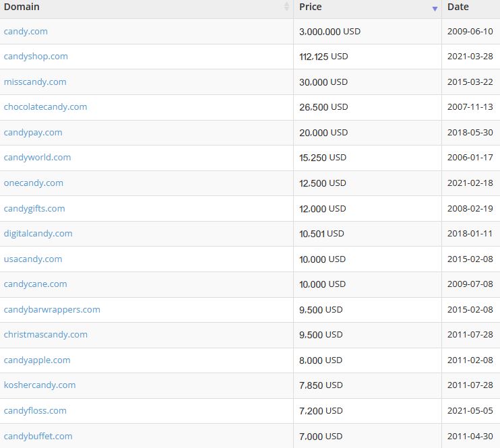This screenshot has height=448, width=500.
Task: Click the 7,000 USD price value
Action: [321, 436]
